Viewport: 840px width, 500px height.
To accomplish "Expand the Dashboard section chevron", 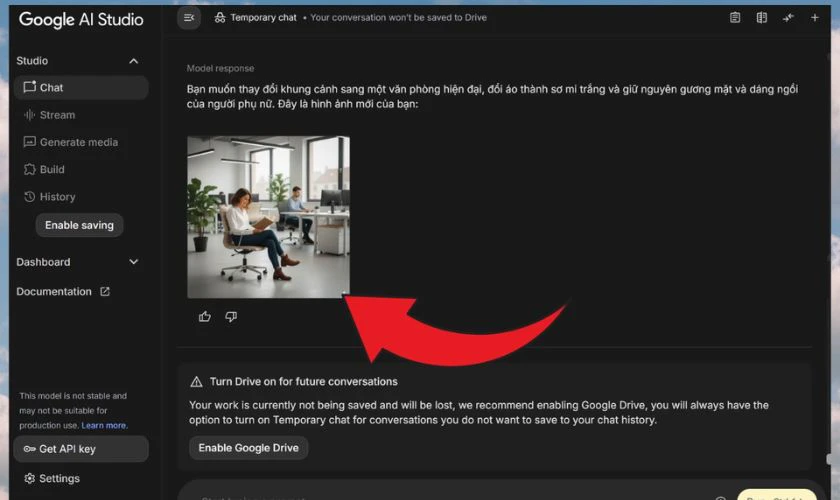I will (x=133, y=262).
